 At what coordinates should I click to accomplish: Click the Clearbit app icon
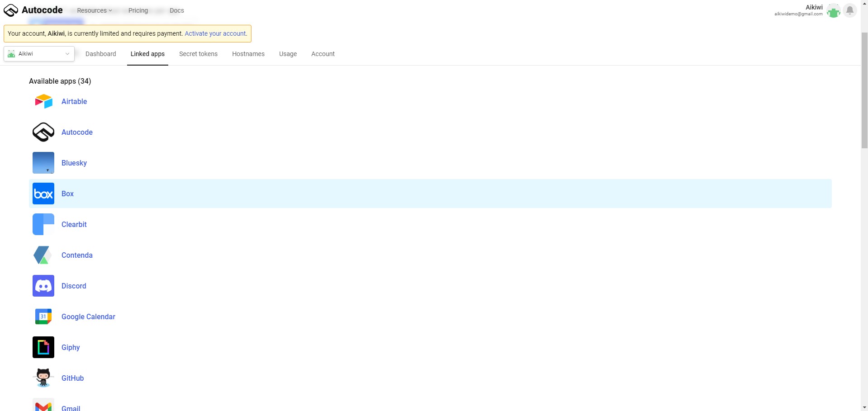[x=43, y=224]
